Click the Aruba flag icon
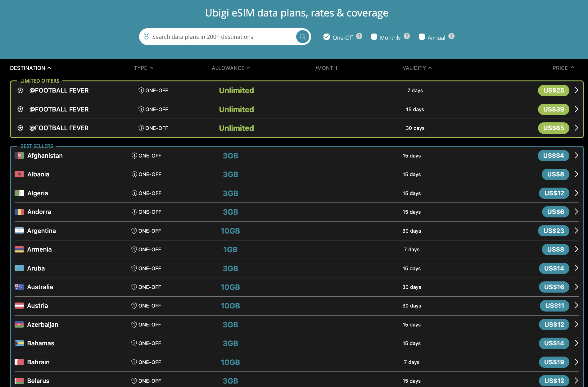 click(19, 268)
